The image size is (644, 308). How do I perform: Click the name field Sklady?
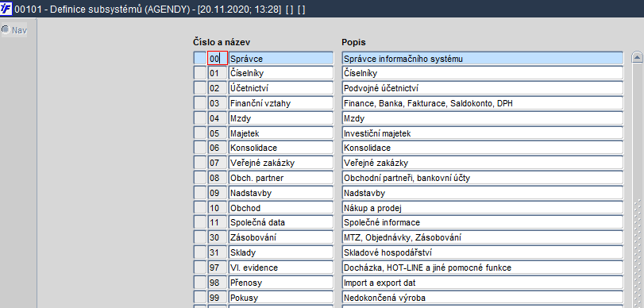coord(281,252)
